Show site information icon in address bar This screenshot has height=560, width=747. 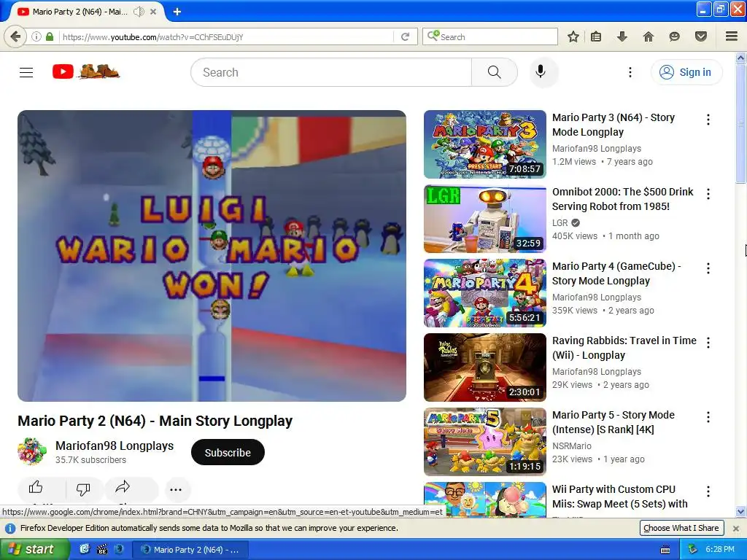[x=36, y=36]
